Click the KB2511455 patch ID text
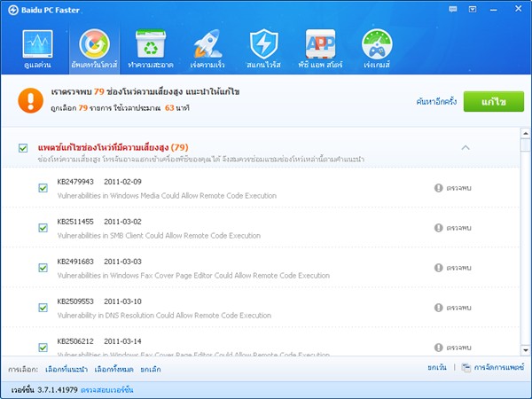Viewport: 532px width, 399px height. [75, 222]
